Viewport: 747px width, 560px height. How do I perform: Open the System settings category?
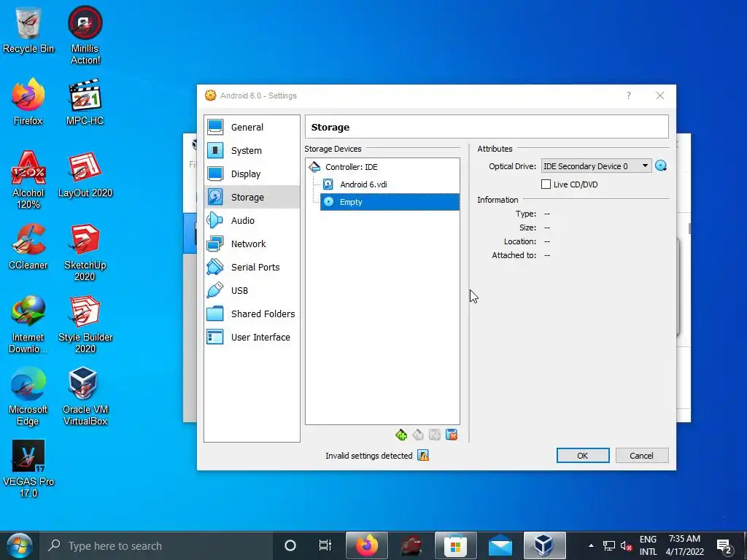coord(252,150)
